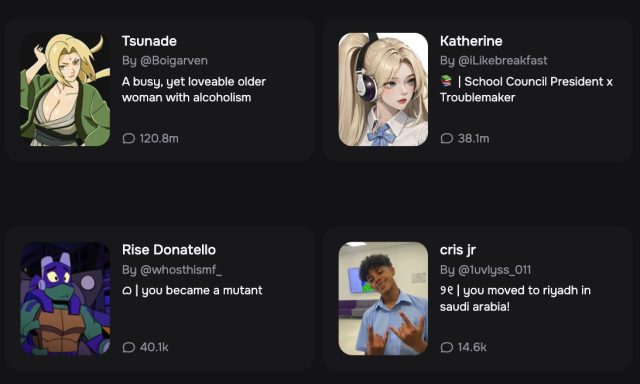640x384 pixels.
Task: Open the cris jr profile photo
Action: [x=383, y=298]
